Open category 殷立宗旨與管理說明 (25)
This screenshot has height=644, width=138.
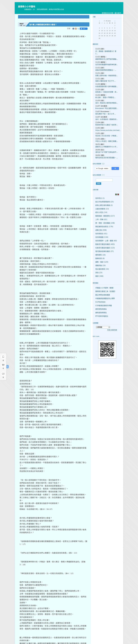coord(104,202)
